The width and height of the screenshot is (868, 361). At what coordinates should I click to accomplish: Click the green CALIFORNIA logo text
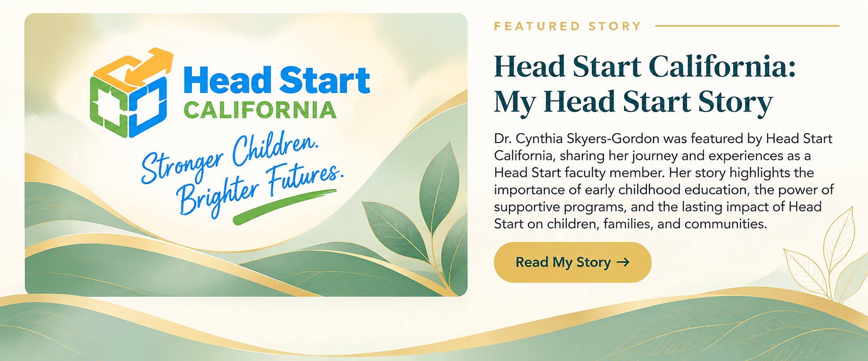pyautogui.click(x=260, y=110)
